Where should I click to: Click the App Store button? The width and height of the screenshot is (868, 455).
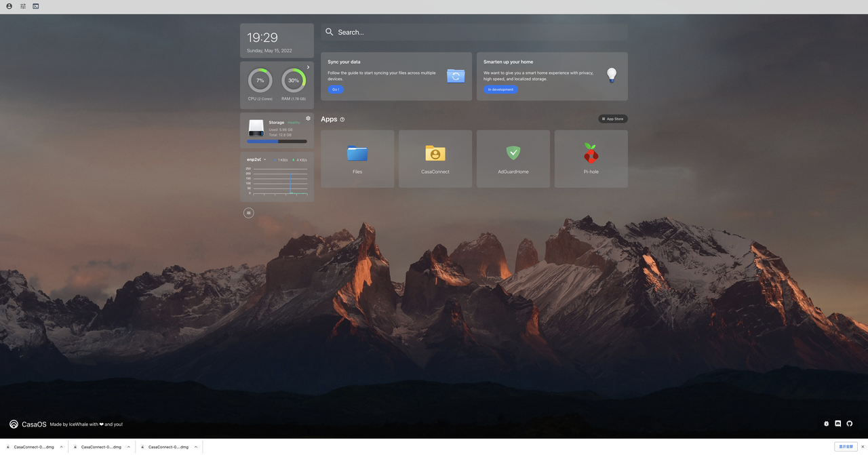[612, 119]
